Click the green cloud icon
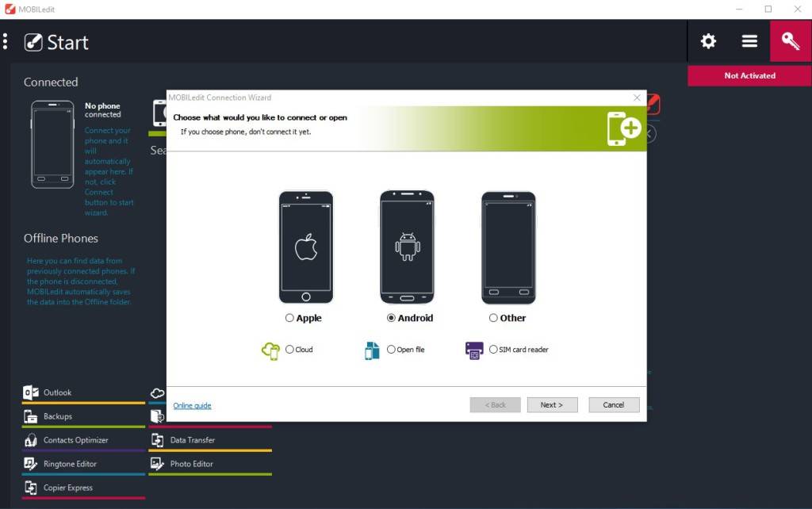Screen dimensions: 812x509 pos(271,351)
